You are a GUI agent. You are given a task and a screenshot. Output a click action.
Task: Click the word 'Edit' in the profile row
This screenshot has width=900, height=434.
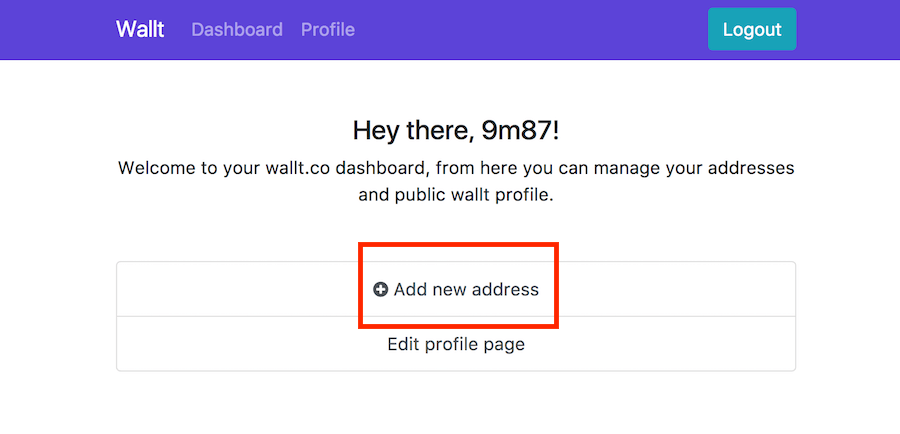tap(403, 344)
